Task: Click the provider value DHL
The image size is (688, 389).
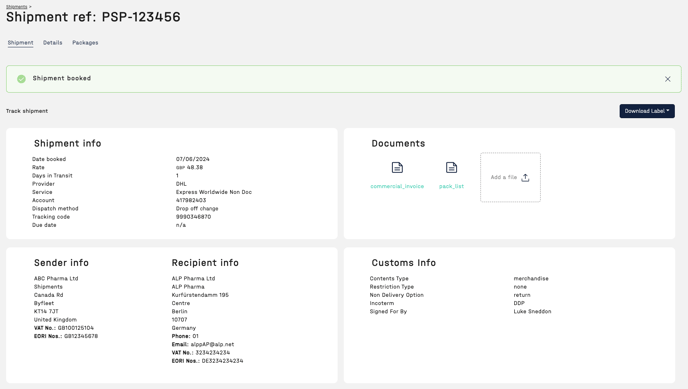Action: coord(181,184)
